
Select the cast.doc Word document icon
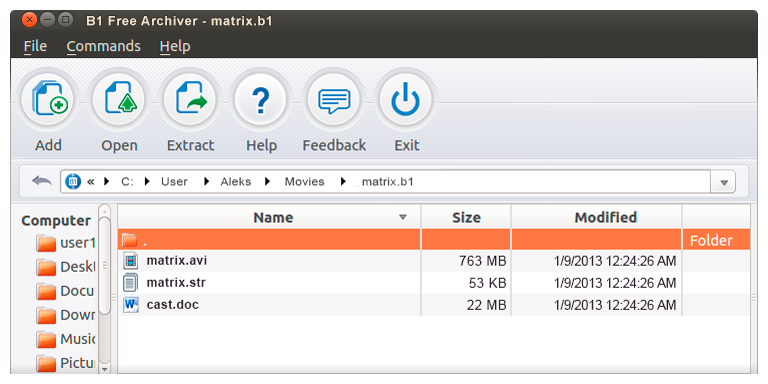point(131,305)
